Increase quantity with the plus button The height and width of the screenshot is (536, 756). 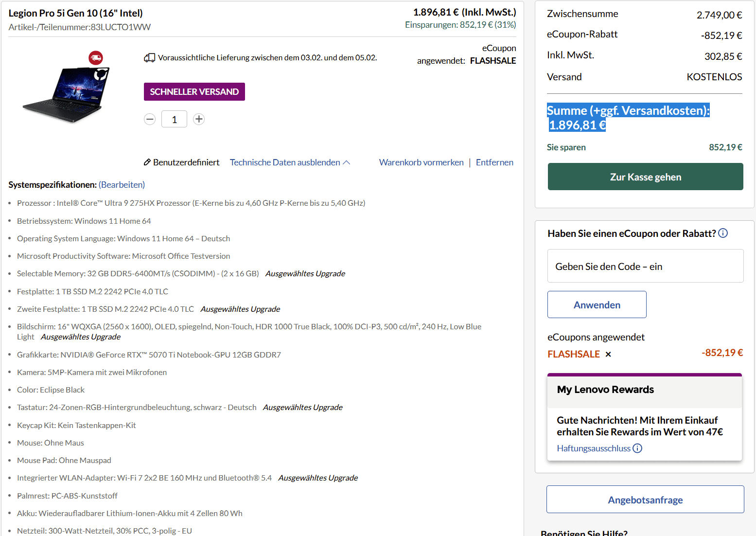199,119
